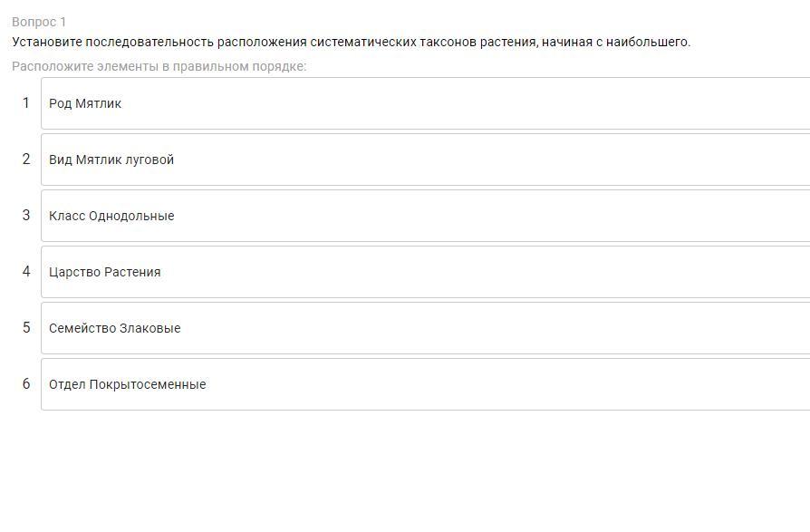The image size is (810, 532).
Task: Select position number 3 beside Класс Однодольные
Action: [26, 216]
